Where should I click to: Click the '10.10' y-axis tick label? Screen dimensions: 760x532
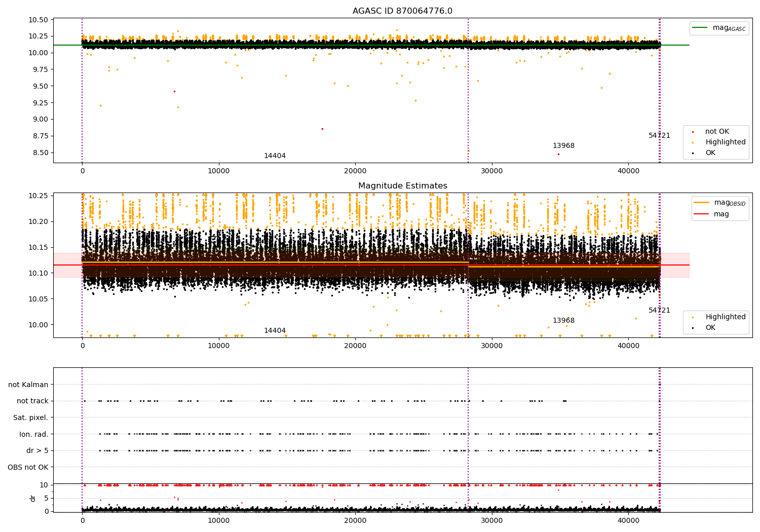(x=38, y=274)
